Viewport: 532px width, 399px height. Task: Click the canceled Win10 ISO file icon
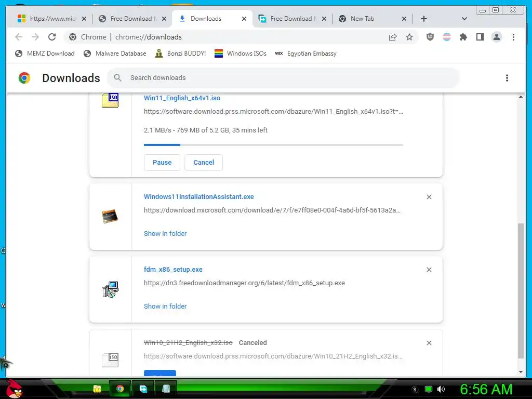(x=110, y=360)
